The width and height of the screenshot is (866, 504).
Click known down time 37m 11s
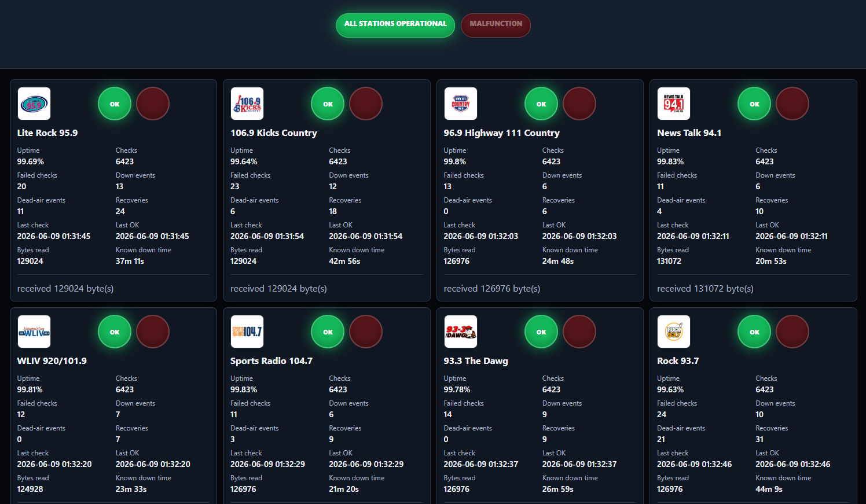(x=130, y=261)
